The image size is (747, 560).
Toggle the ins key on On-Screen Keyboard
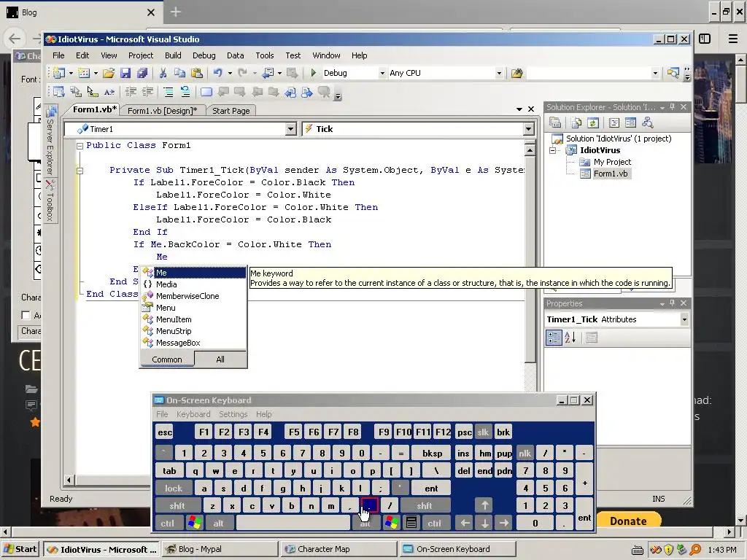tap(463, 454)
